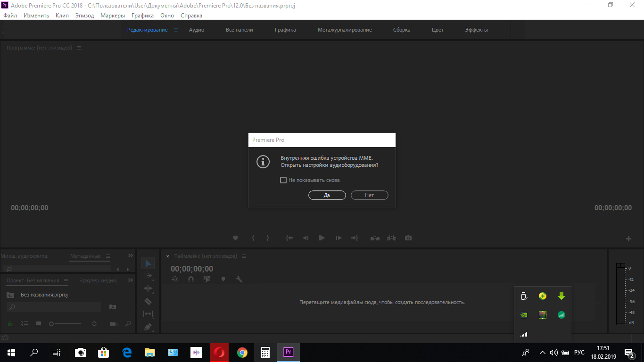644x362 pixels.
Task: Switch to the Браузер медиа tab
Action: pyautogui.click(x=98, y=280)
